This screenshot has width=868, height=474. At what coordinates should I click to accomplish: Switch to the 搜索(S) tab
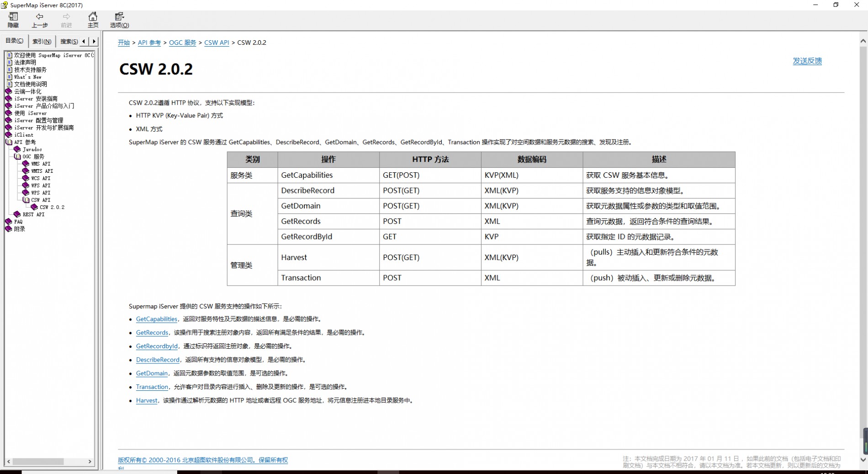pyautogui.click(x=69, y=41)
